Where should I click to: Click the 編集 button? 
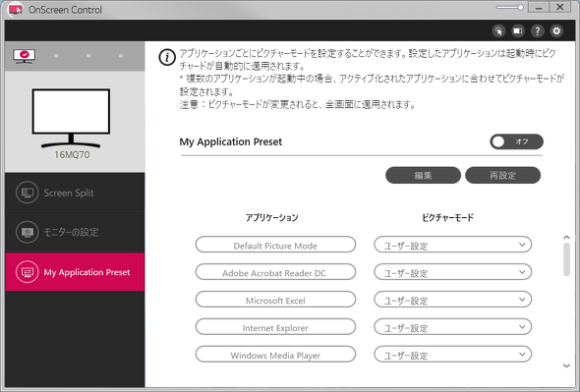423,175
